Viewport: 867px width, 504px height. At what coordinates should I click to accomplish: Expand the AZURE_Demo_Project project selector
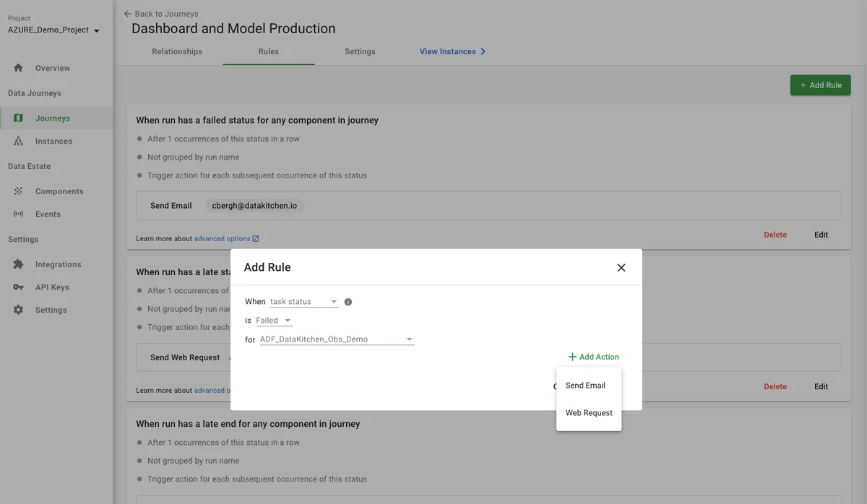click(53, 30)
